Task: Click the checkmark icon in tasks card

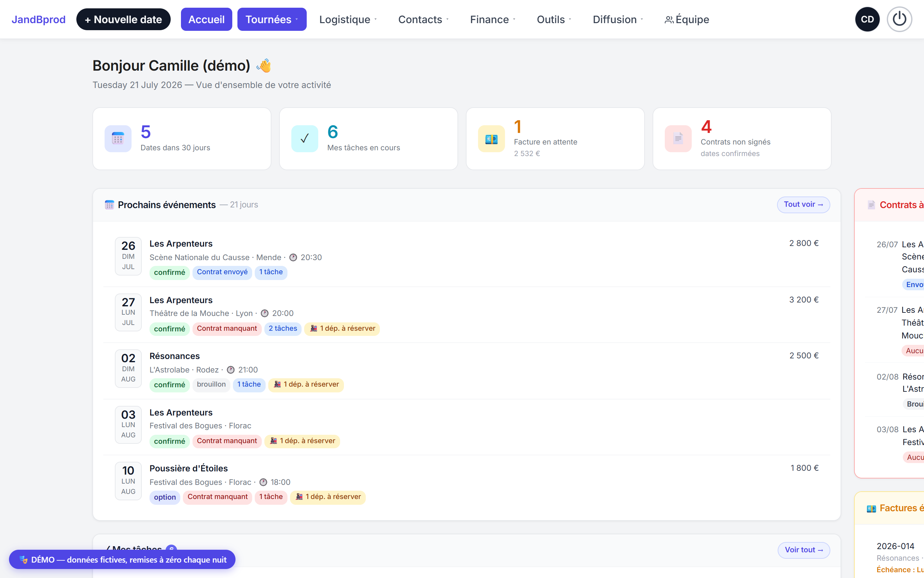Action: [x=305, y=138]
